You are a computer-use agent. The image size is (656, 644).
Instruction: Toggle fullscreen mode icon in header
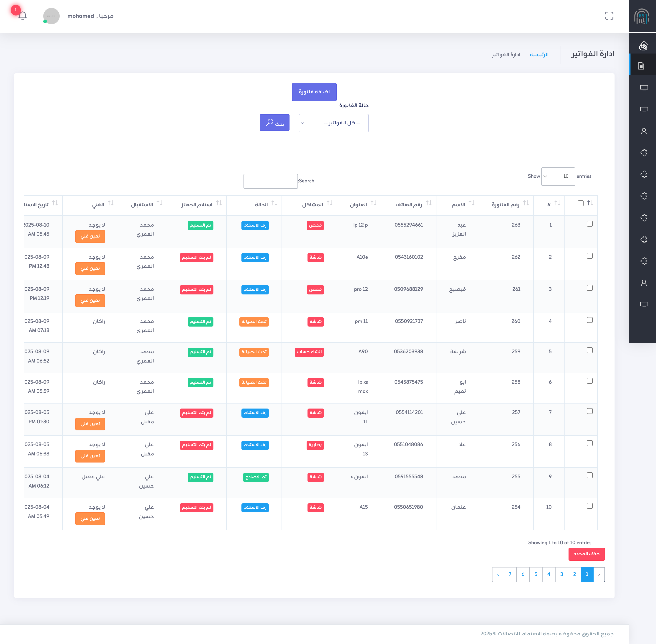coord(609,16)
